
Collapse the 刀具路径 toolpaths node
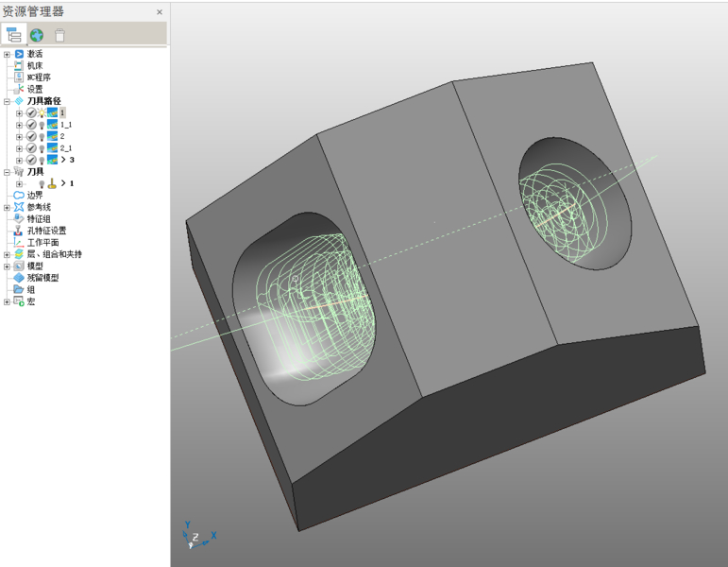(8, 101)
